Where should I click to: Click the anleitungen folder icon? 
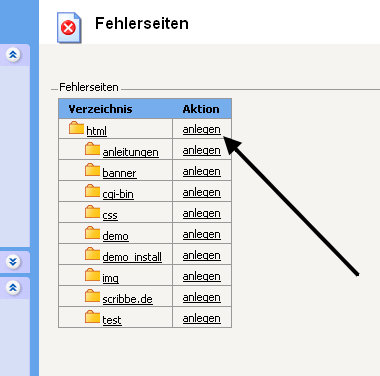pyautogui.click(x=92, y=149)
